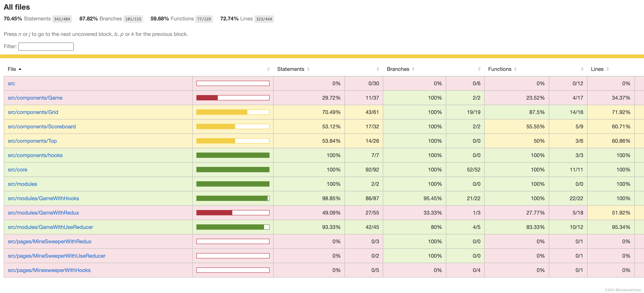This screenshot has height=293, width=644.
Task: Sort by Branches count arrows
Action: click(x=479, y=69)
